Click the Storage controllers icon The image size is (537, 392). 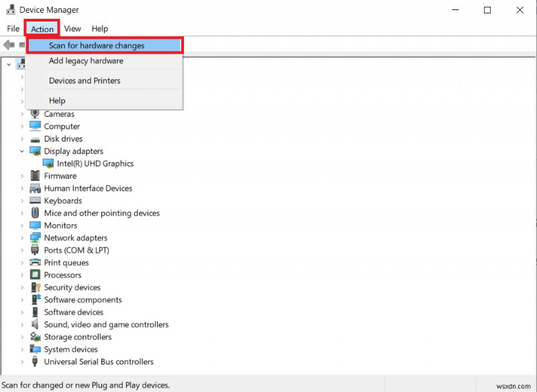[x=35, y=336]
